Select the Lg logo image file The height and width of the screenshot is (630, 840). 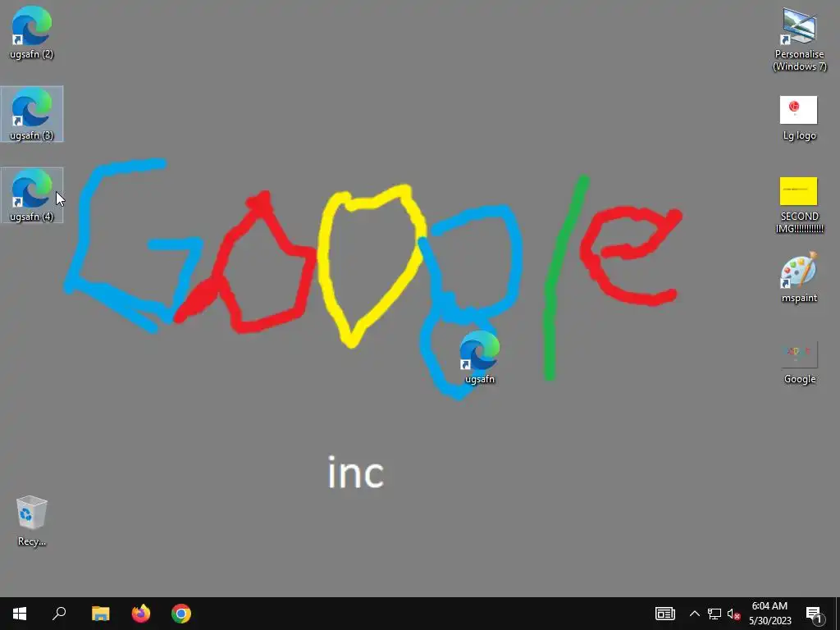coord(799,118)
